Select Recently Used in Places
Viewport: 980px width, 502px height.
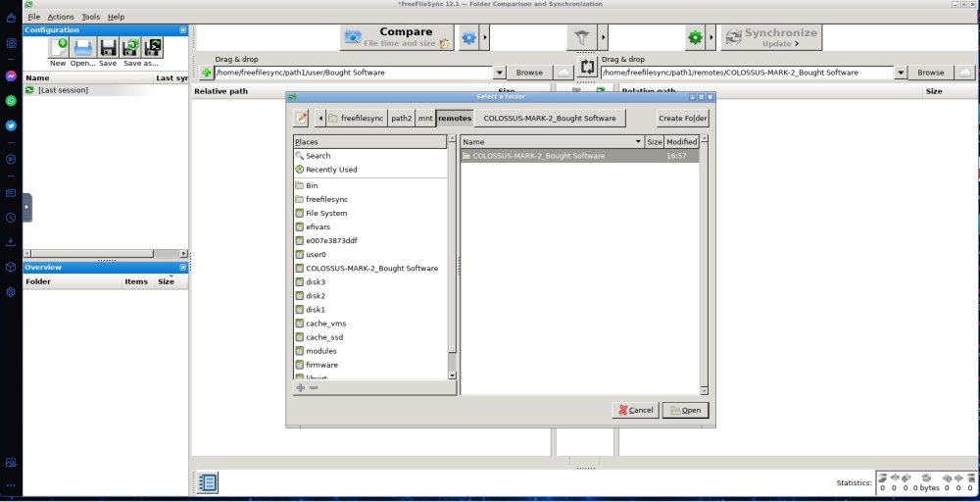coord(370,170)
